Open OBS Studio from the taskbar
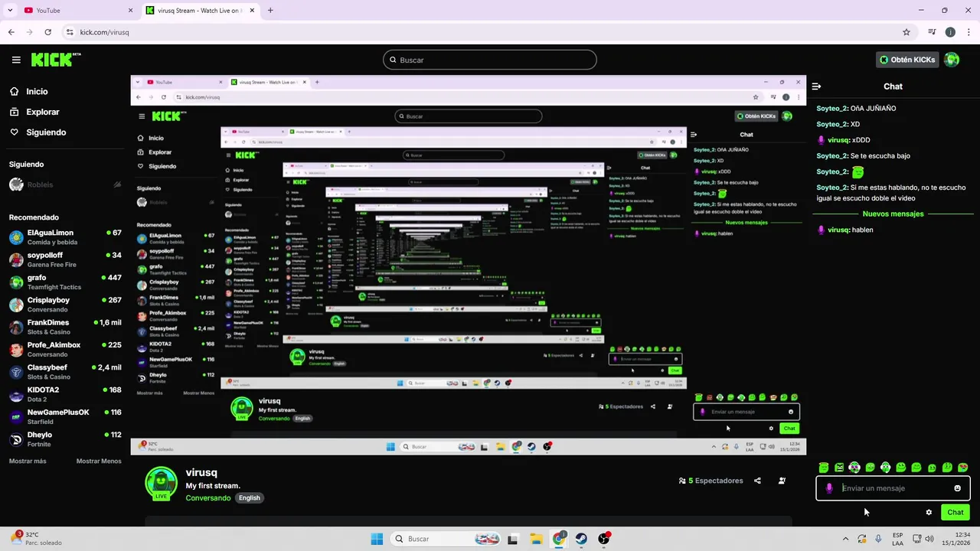This screenshot has height=551, width=980. pyautogui.click(x=604, y=539)
